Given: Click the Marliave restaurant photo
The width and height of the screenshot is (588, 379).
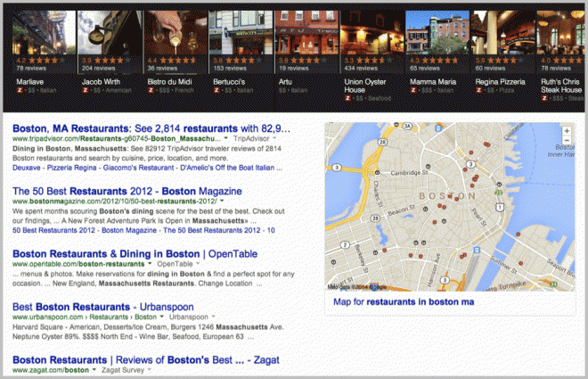Looking at the screenshot, I should click(44, 33).
